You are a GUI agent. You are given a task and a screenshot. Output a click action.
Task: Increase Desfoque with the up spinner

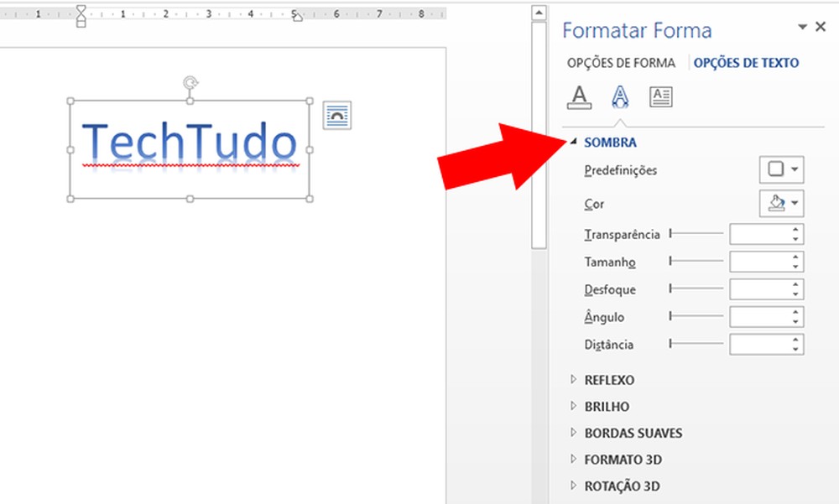(x=795, y=284)
